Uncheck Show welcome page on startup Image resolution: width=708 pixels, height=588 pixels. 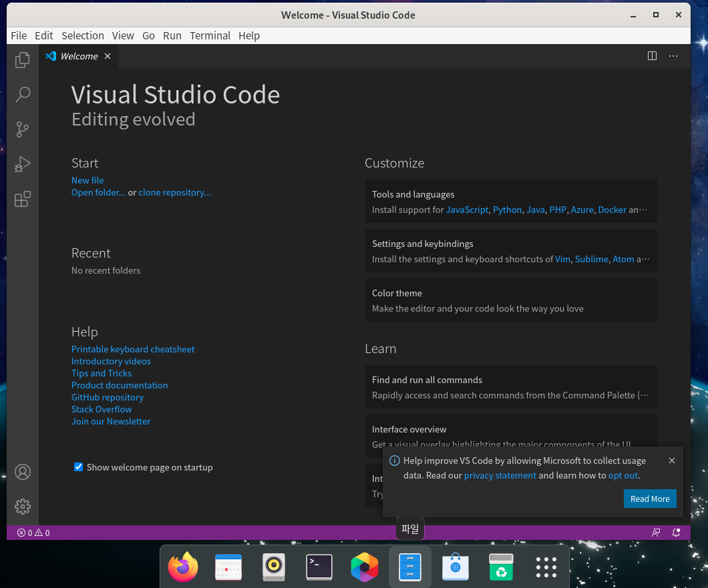[x=79, y=467]
